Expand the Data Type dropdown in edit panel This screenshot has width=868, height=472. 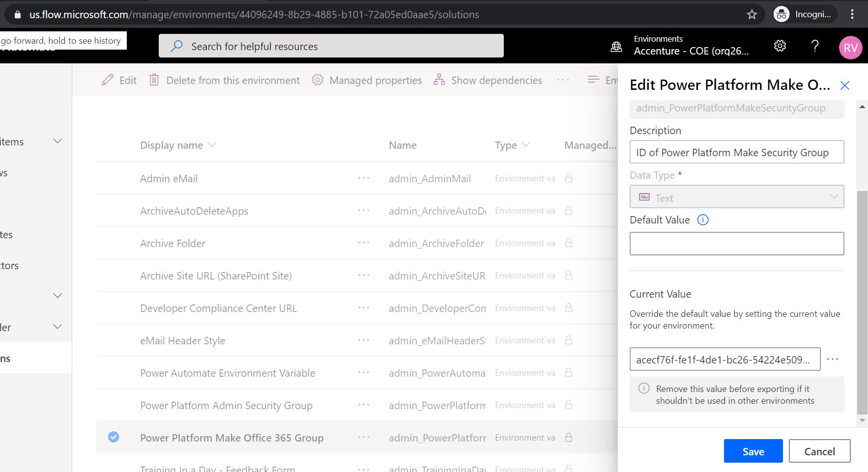pos(834,196)
